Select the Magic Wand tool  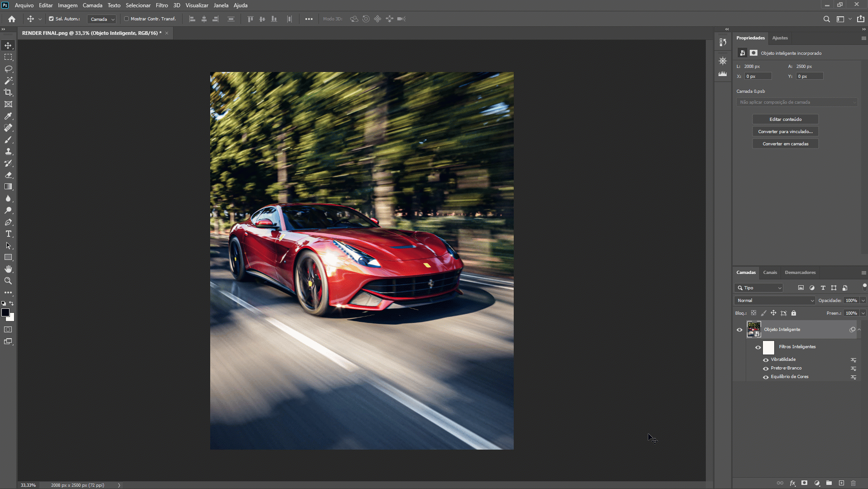pyautogui.click(x=8, y=81)
